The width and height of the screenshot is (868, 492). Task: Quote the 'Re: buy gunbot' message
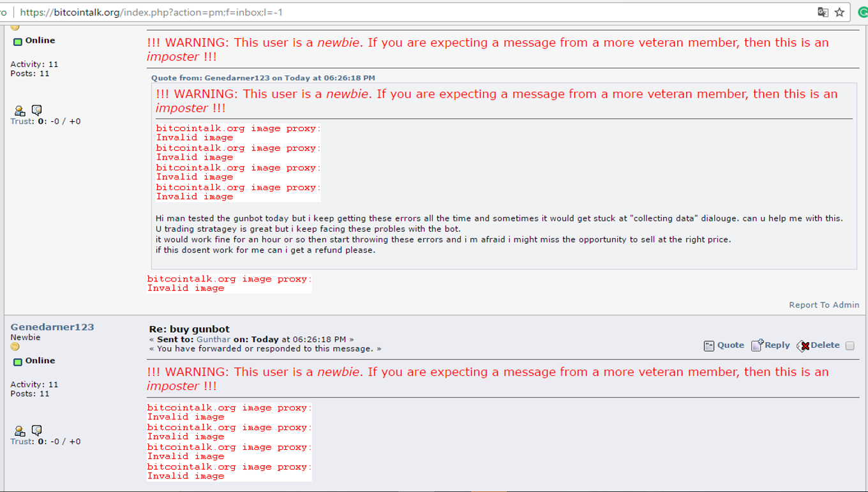730,345
